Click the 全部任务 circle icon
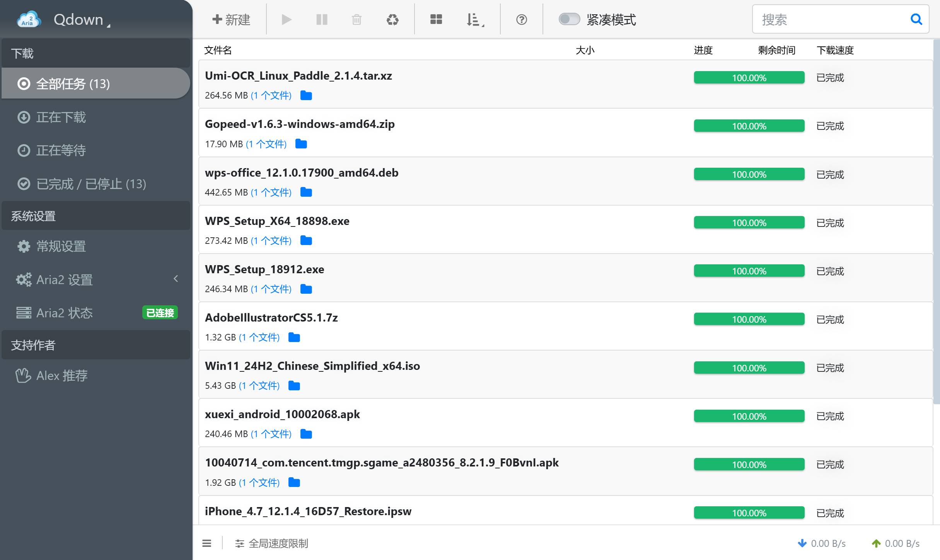This screenshot has width=940, height=560. pyautogui.click(x=24, y=83)
